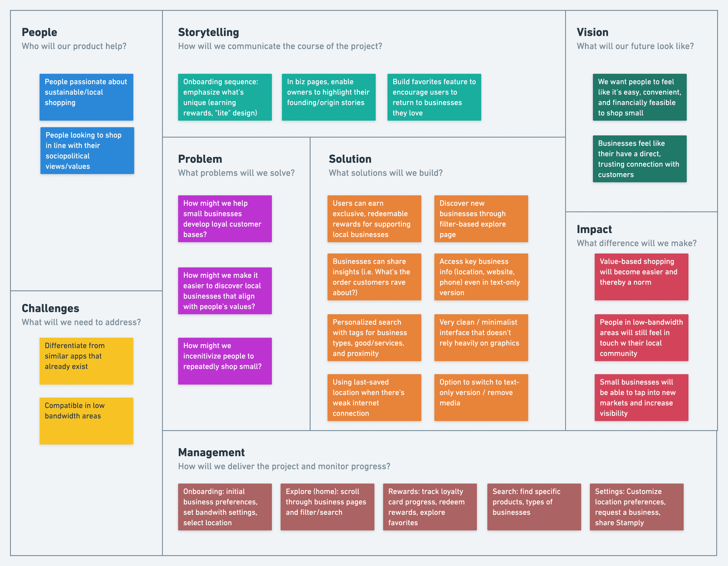728x566 pixels.
Task: Select the 'Businesses feel like their have a direct' note
Action: point(640,159)
